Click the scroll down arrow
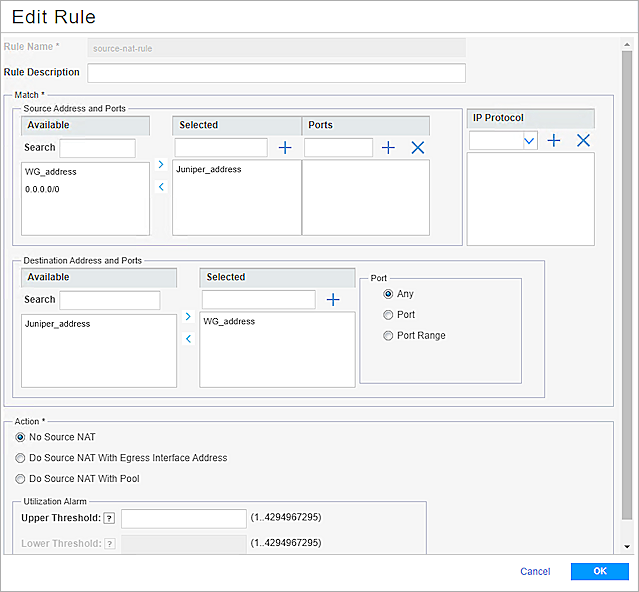The width and height of the screenshot is (639, 592). click(627, 547)
